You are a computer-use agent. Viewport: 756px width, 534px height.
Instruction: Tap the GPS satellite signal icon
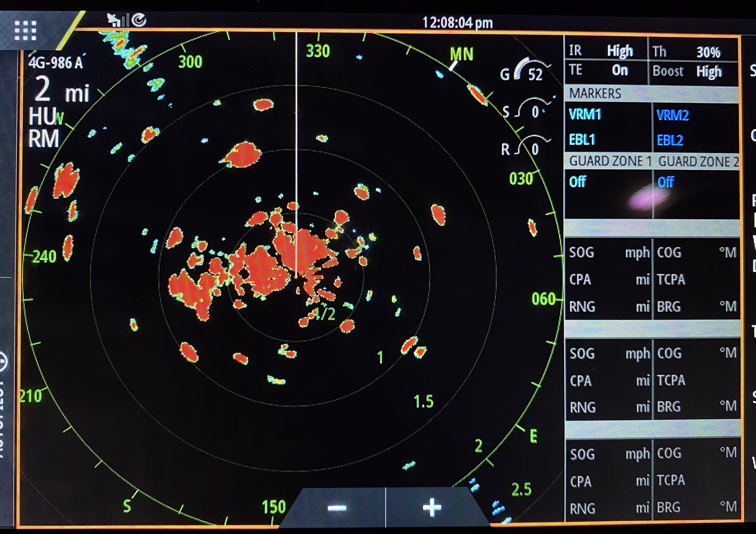coord(116,20)
